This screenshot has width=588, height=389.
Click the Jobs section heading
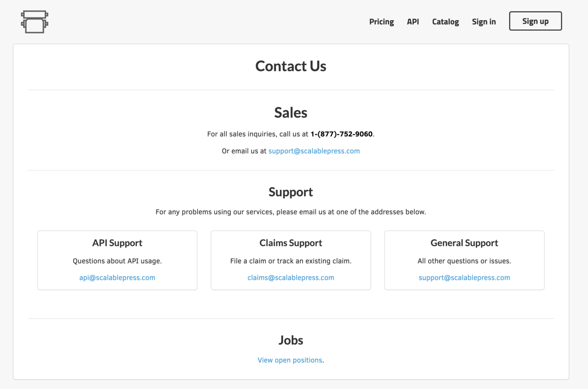coord(291,340)
